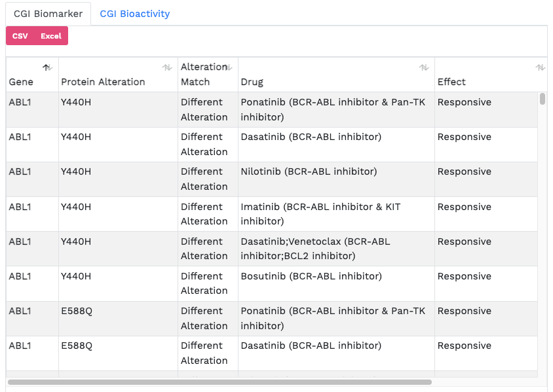Click the Drug column sort icon
The width and height of the screenshot is (553, 392).
click(424, 67)
